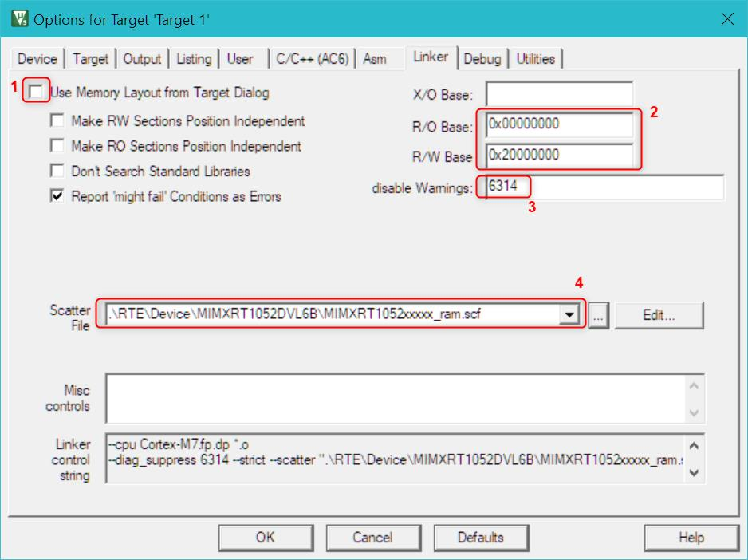The image size is (748, 560).
Task: Check Make RO Sections Position Independent
Action: pos(57,145)
